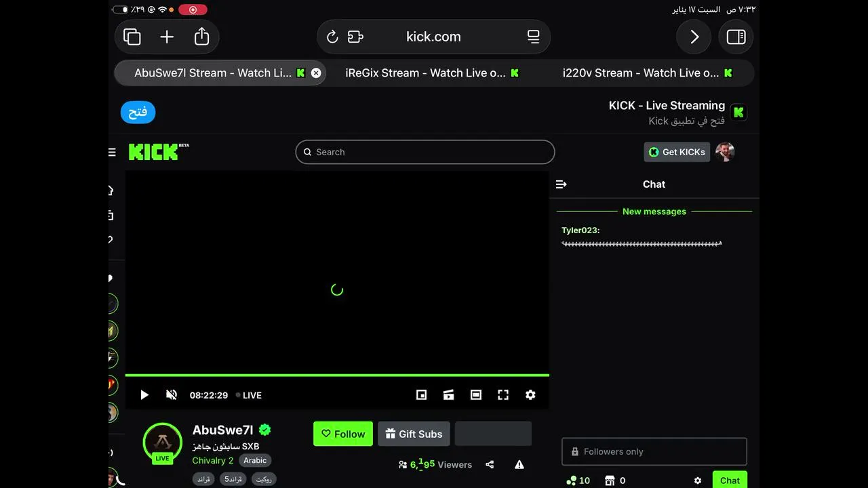Show the Safari sidebar panel
The width and height of the screenshot is (868, 488).
(x=736, y=37)
